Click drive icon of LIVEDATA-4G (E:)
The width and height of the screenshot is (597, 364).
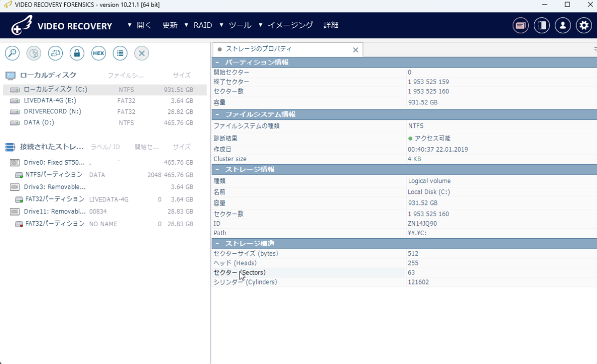(x=15, y=101)
